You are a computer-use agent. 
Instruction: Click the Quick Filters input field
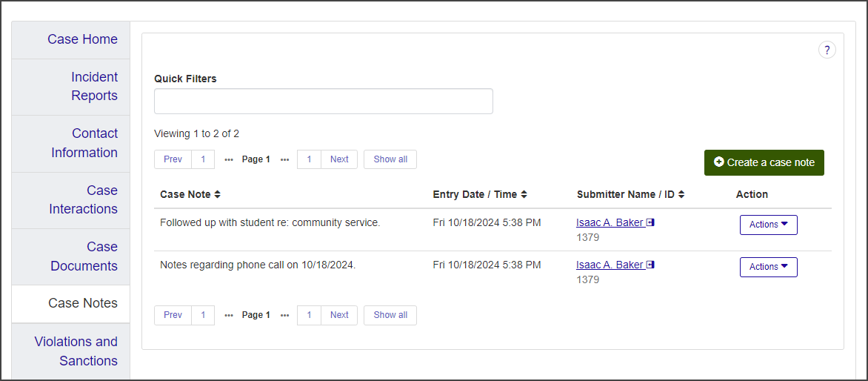[323, 101]
